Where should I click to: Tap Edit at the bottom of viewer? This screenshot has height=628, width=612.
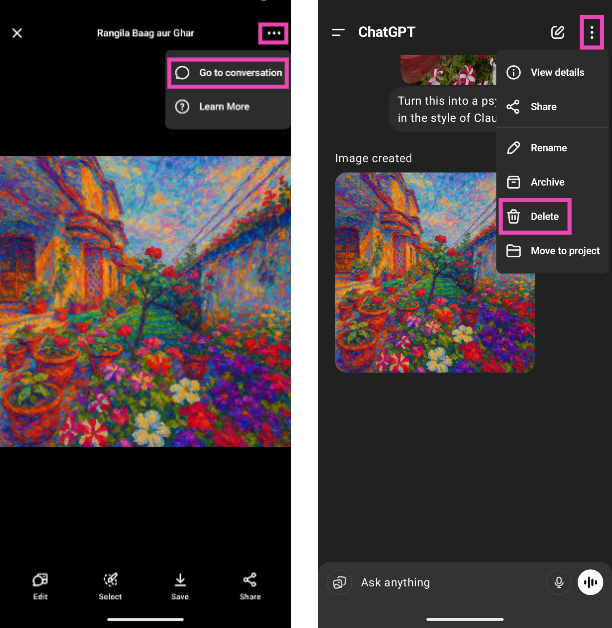40,586
